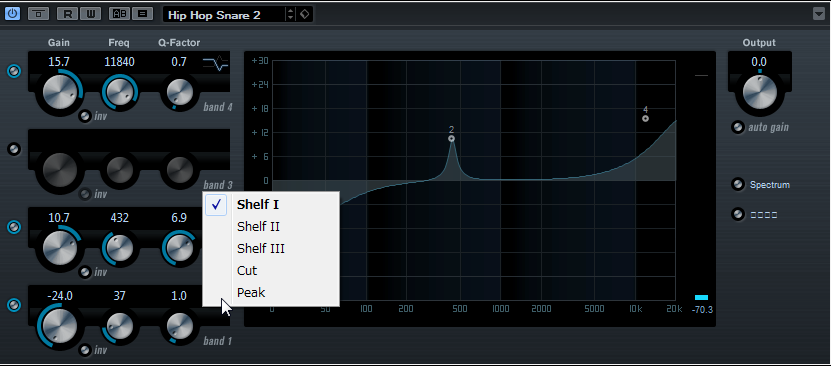Click the Output gain knob
Image resolution: width=831 pixels, height=366 pixels.
[759, 92]
